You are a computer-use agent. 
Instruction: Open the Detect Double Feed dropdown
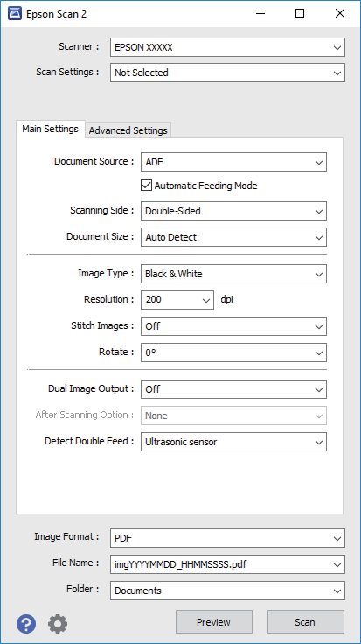234,442
